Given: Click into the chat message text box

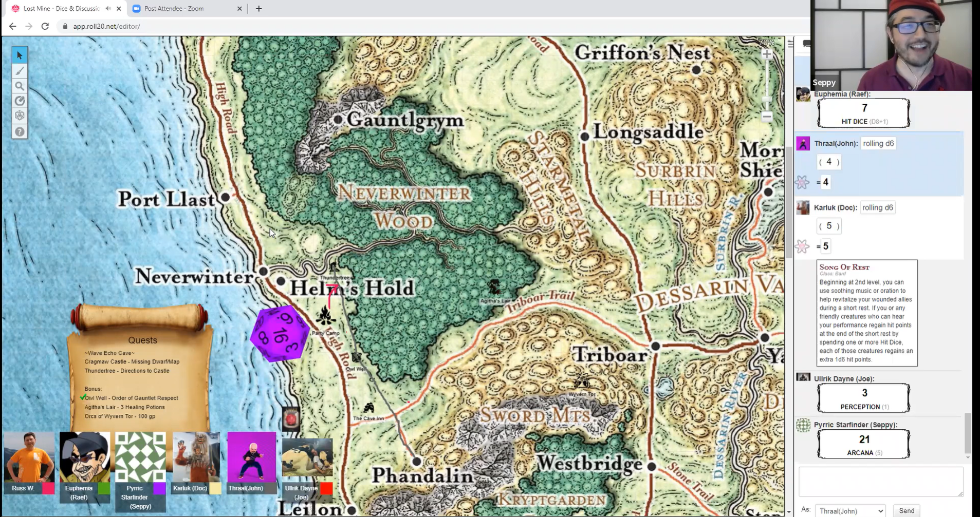Looking at the screenshot, I should tap(881, 482).
